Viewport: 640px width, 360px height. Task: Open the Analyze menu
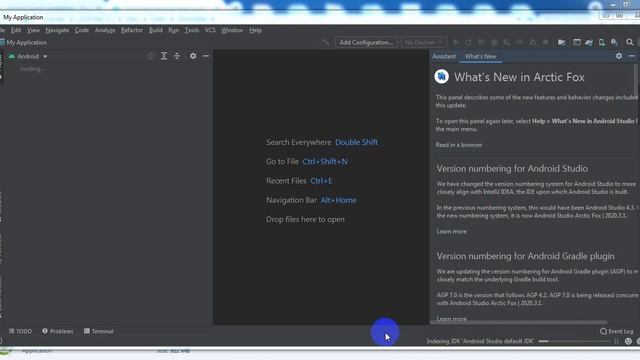pos(105,30)
